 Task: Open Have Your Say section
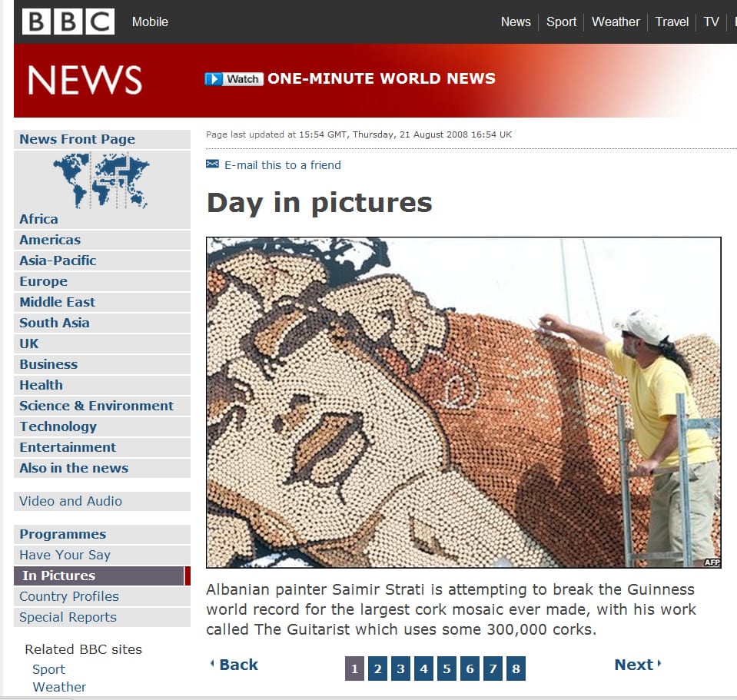point(102,555)
